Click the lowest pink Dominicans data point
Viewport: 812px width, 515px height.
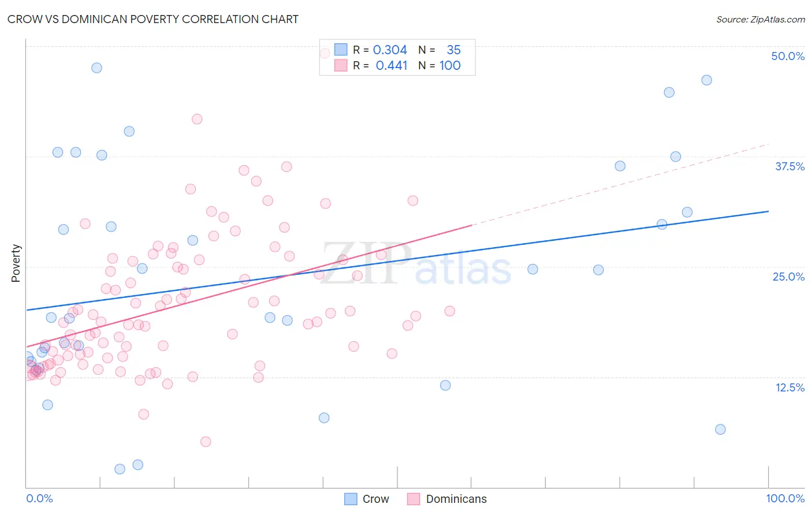(206, 442)
